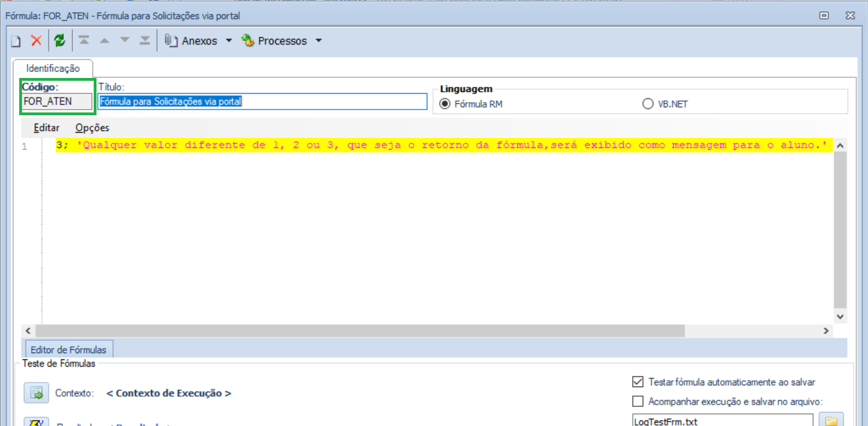Click horizontal scrollbar left arrow

click(28, 331)
